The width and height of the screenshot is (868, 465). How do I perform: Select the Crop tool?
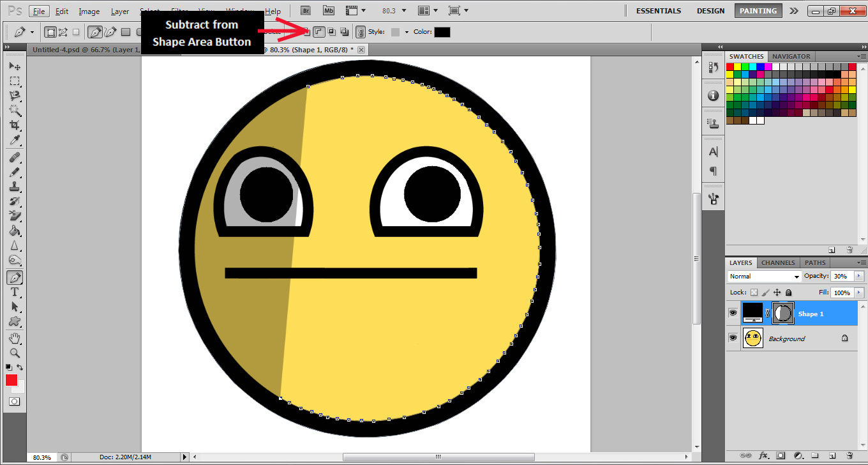point(14,125)
